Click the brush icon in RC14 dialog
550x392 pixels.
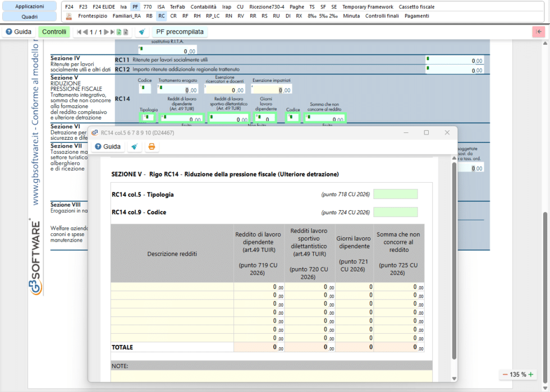(x=134, y=146)
